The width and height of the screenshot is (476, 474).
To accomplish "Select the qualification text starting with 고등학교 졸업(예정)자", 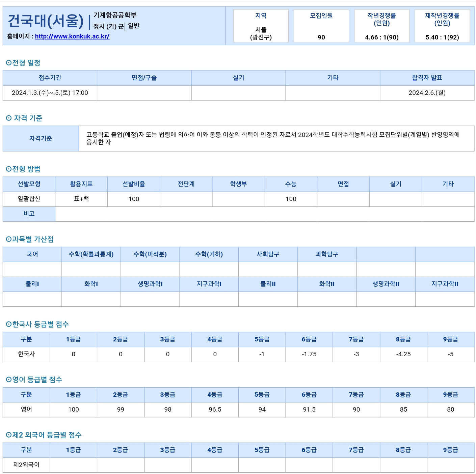I will (x=273, y=138).
